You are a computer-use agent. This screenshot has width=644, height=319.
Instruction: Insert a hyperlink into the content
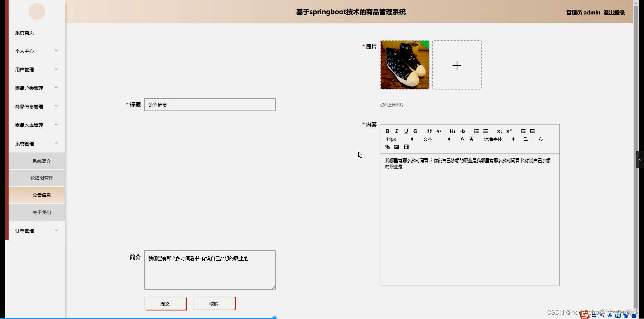point(388,147)
